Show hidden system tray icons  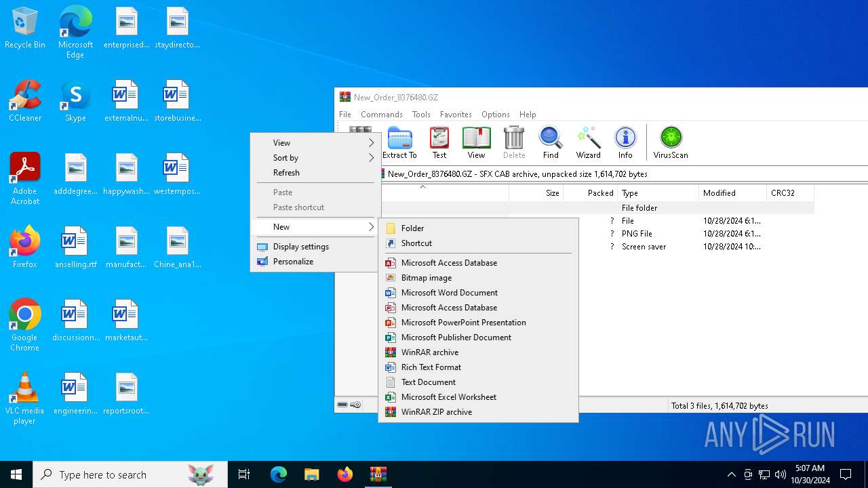coord(731,474)
